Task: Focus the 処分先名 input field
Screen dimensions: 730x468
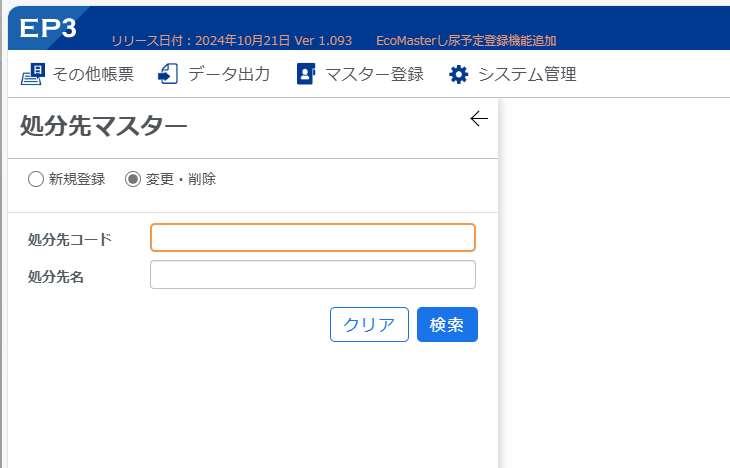Action: point(313,275)
